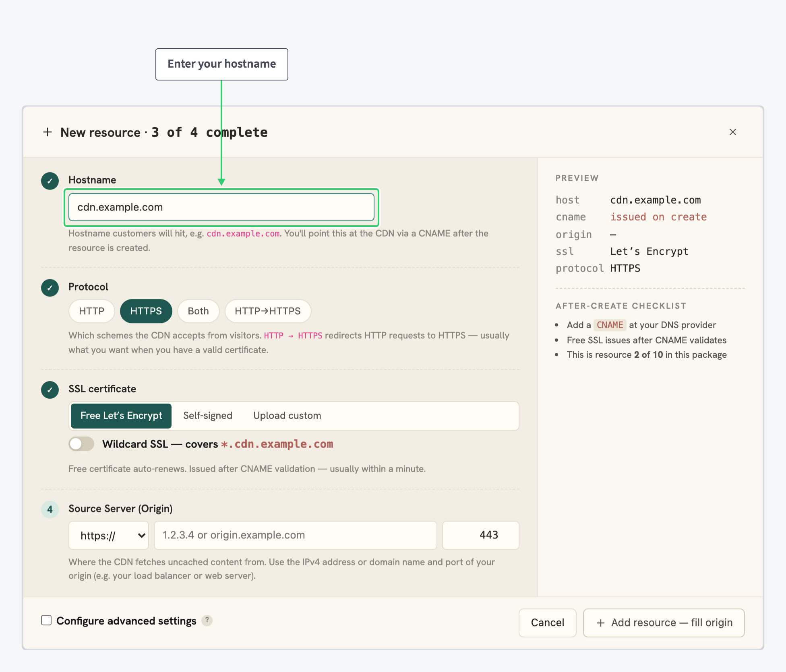
Task: Click 'This is resource 2 of 10' checklist item
Action: [647, 355]
